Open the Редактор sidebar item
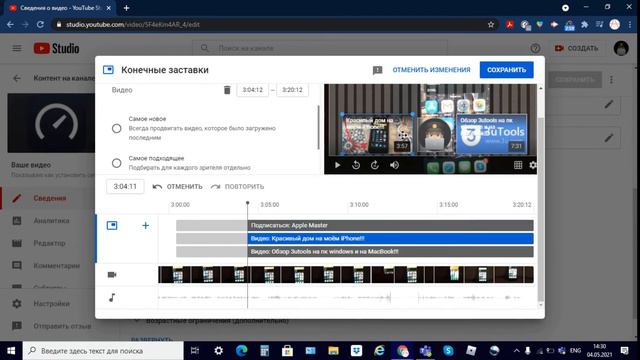The height and width of the screenshot is (360, 640). (x=48, y=243)
